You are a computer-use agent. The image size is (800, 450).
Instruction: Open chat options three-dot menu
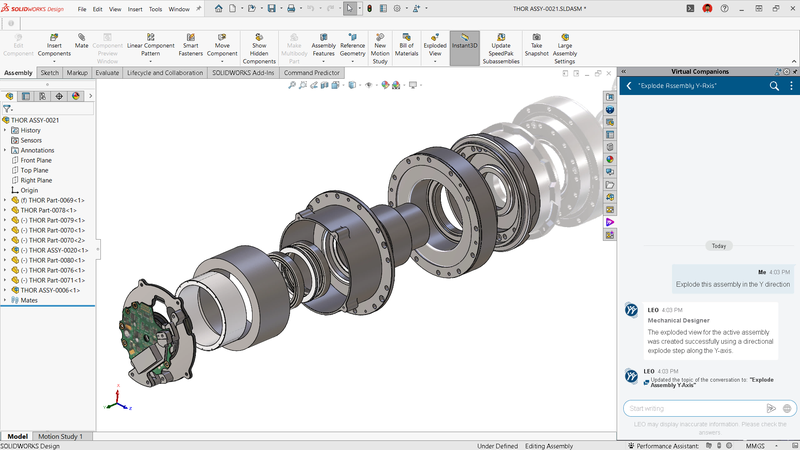(x=791, y=86)
